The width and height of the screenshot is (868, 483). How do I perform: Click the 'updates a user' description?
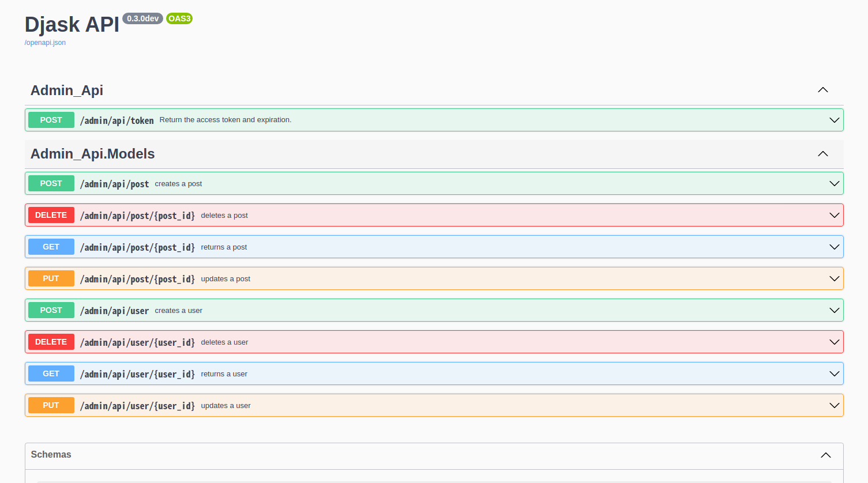(x=226, y=406)
